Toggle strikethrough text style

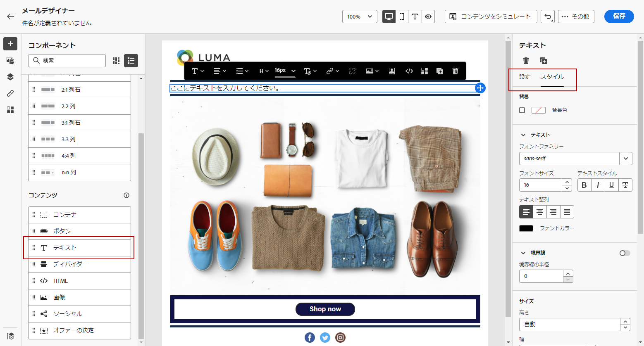[625, 185]
